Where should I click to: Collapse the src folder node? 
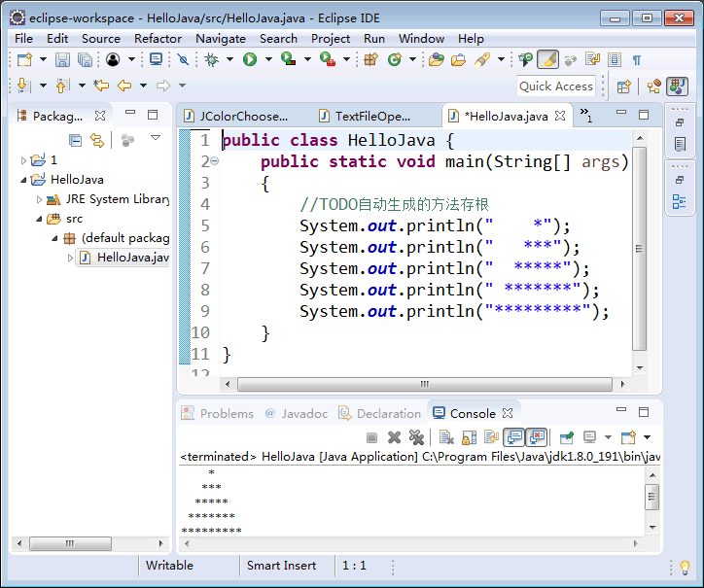click(39, 219)
